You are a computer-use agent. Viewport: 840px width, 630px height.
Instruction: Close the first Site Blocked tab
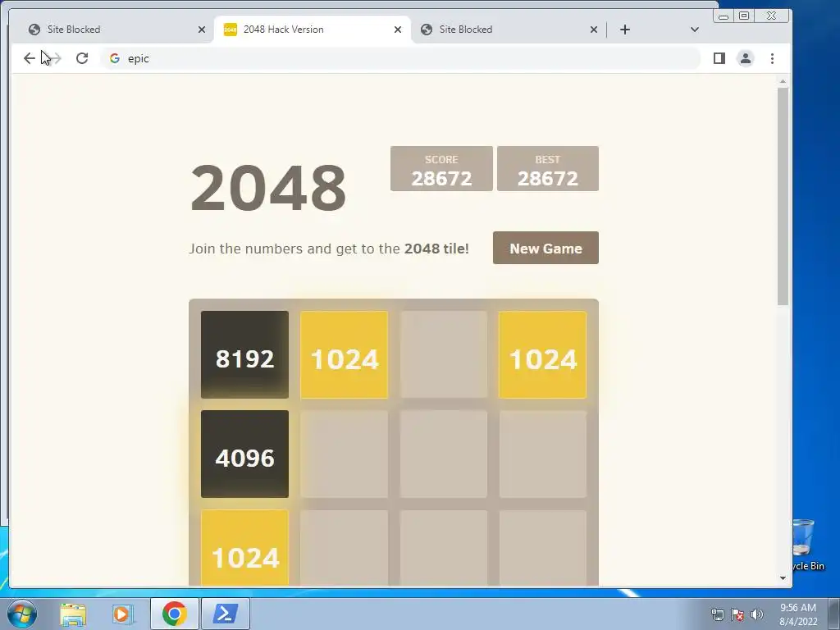click(x=202, y=30)
